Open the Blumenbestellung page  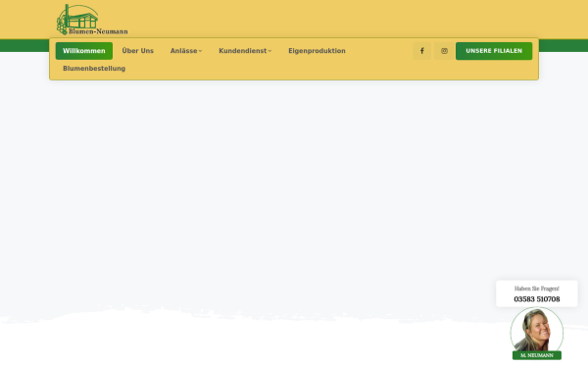[94, 69]
